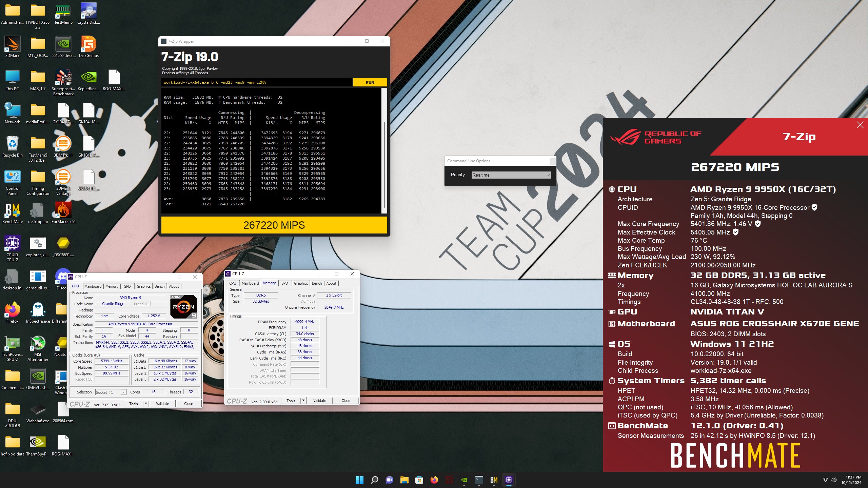Viewport: 868px width, 488px height.
Task: Open the DiskGenius desktop icon
Action: click(x=88, y=47)
